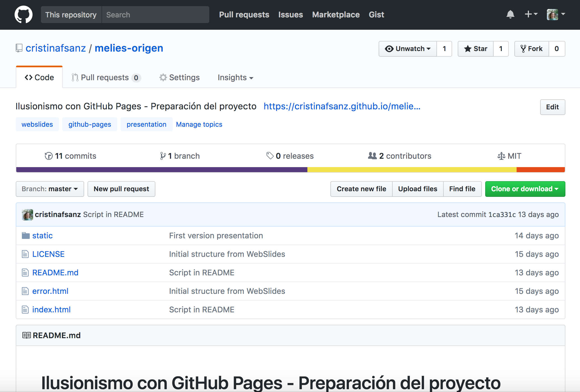Image resolution: width=580 pixels, height=392 pixels.
Task: Open the static folder
Action: tap(42, 236)
